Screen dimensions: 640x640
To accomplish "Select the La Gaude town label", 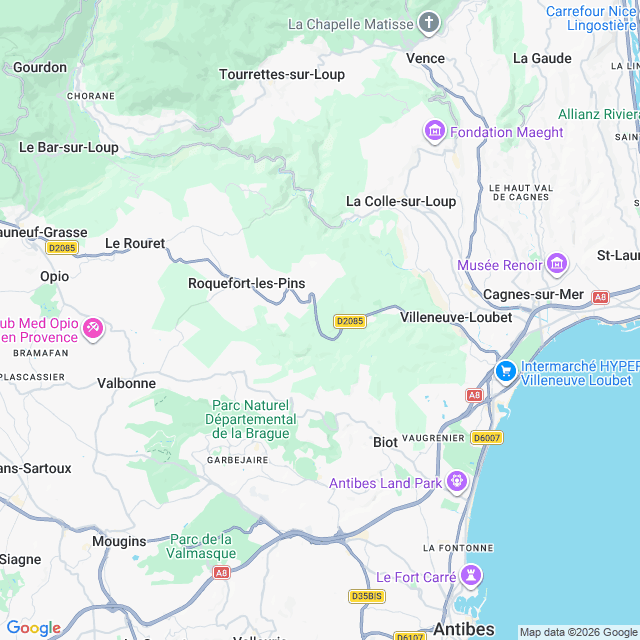I will (x=542, y=58).
